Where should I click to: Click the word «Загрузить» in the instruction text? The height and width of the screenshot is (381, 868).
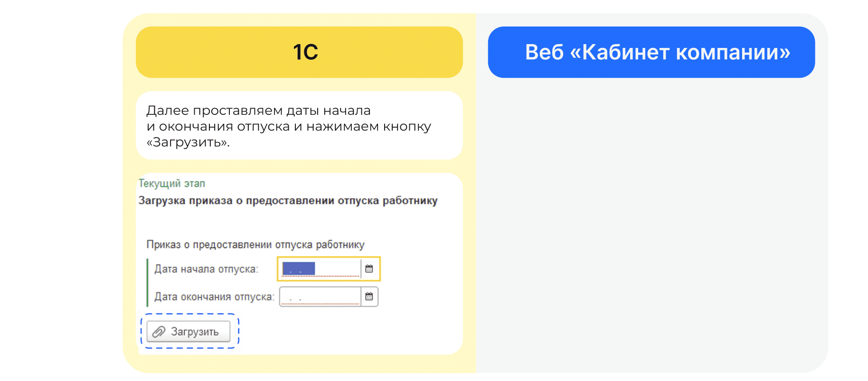[x=188, y=142]
